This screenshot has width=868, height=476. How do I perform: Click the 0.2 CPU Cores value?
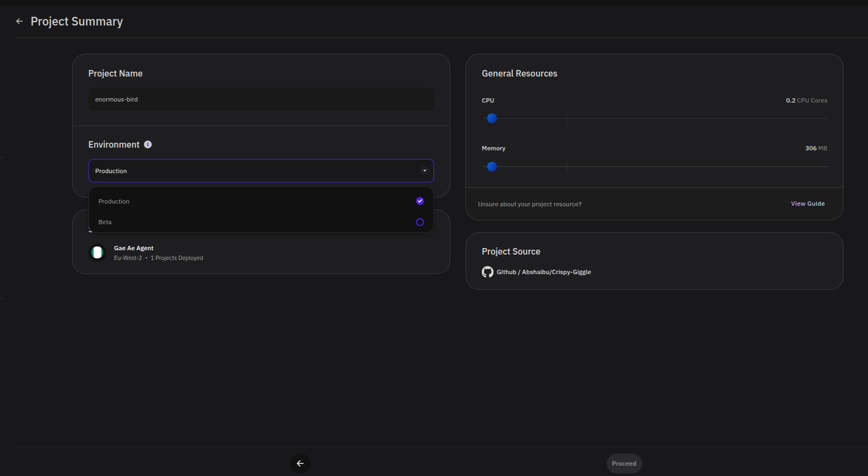807,100
